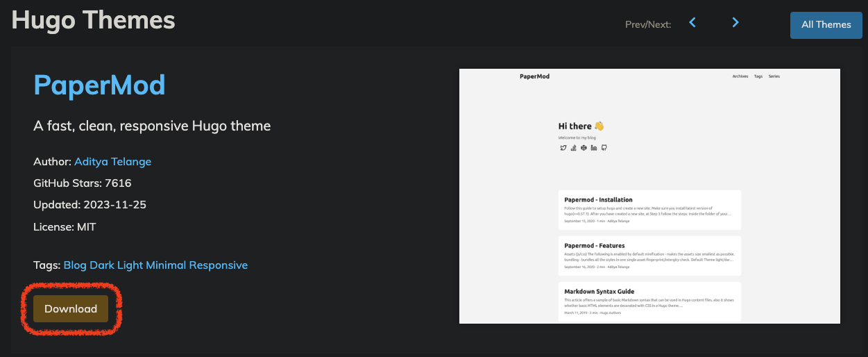Go to the next theme arrow

(x=735, y=23)
